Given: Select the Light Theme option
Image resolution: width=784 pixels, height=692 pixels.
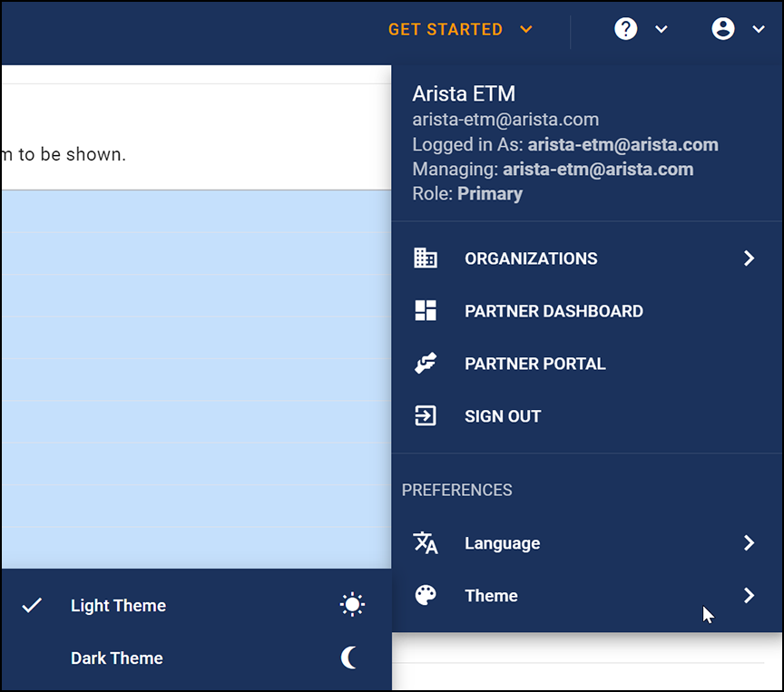Looking at the screenshot, I should tap(117, 605).
